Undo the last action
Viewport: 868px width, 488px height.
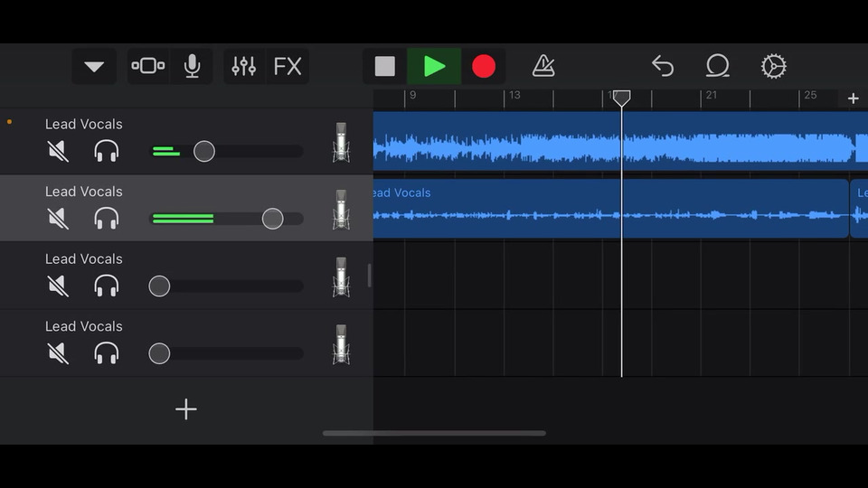coord(663,66)
